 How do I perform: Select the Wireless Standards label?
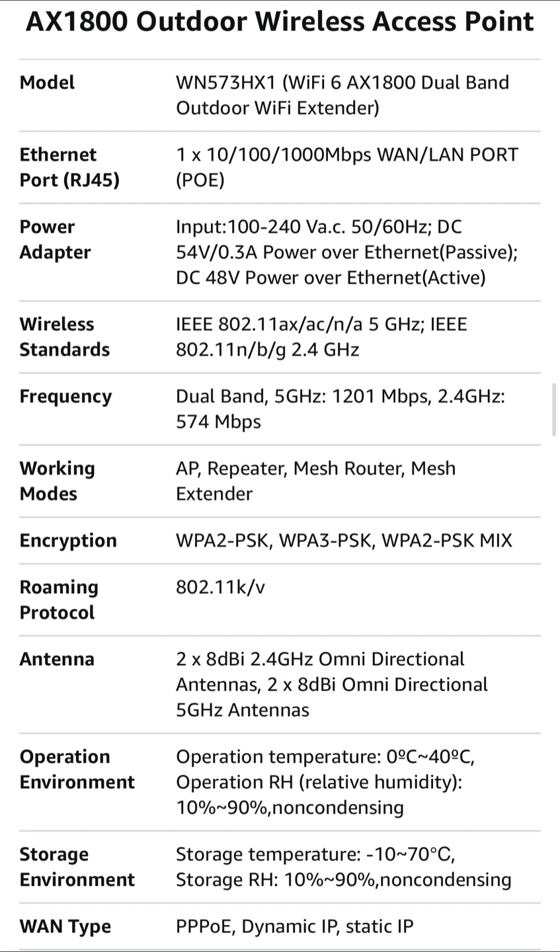click(64, 337)
